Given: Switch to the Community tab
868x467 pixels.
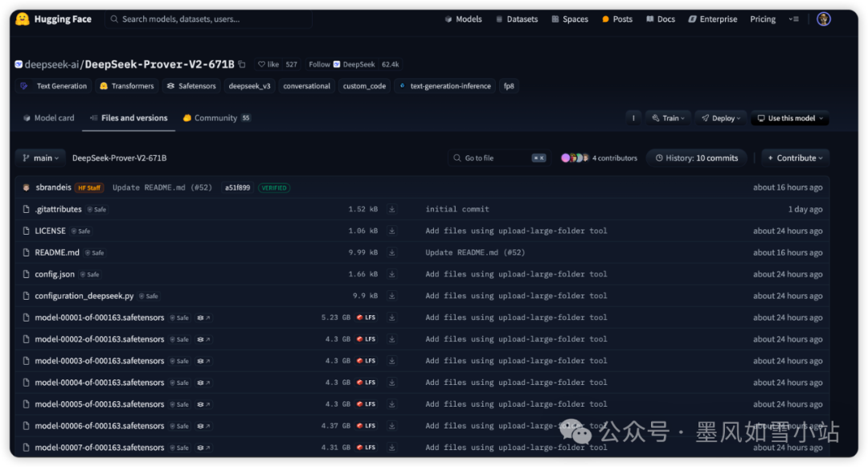Looking at the screenshot, I should click(215, 117).
